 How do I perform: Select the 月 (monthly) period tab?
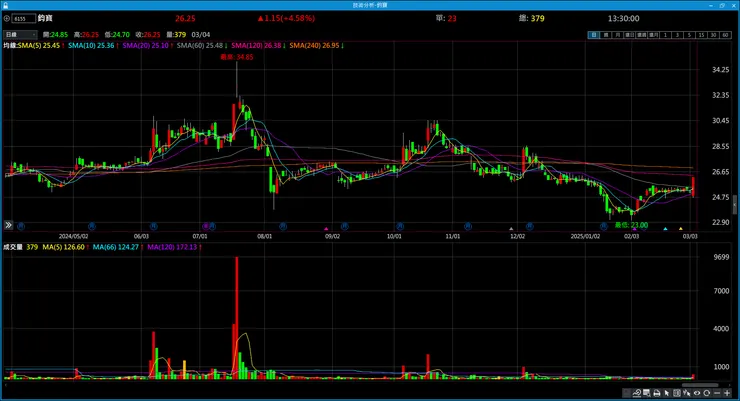point(617,35)
